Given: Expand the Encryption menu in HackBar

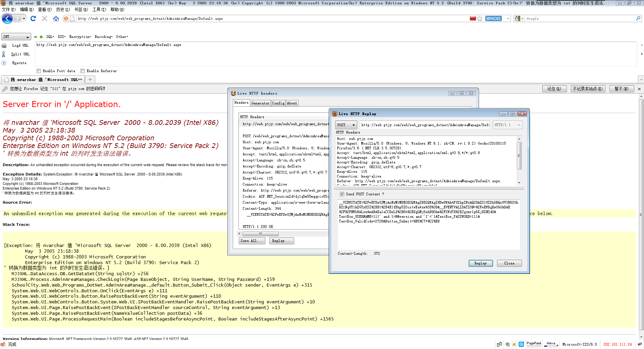Looking at the screenshot, I should (x=80, y=37).
